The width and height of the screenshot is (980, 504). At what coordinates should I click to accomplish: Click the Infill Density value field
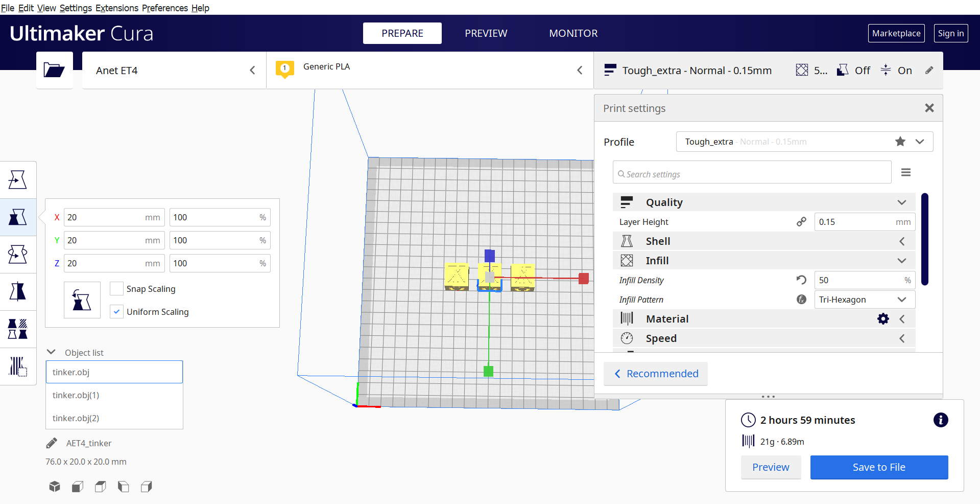[x=865, y=280]
